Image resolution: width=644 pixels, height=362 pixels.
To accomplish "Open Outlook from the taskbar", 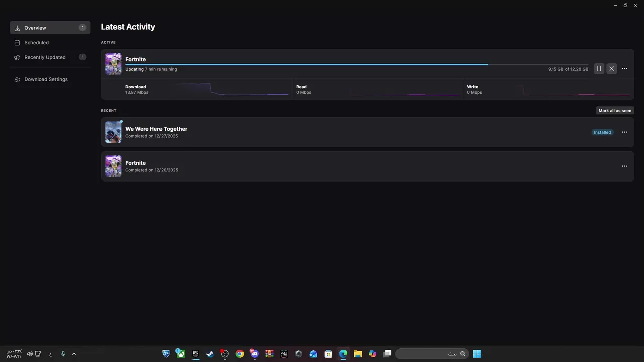I will (x=313, y=354).
